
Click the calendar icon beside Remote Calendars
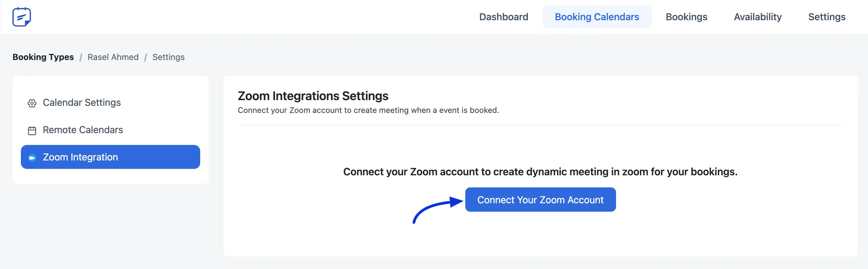32,130
